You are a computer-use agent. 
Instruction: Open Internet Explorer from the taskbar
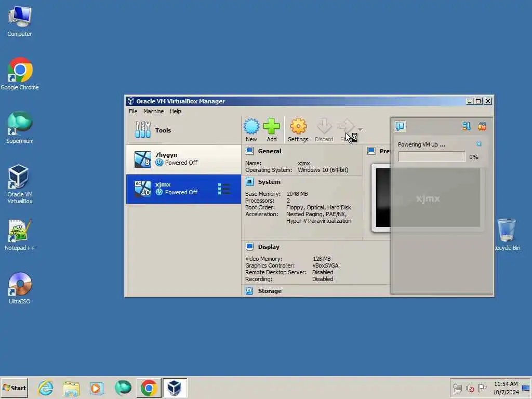(x=46, y=388)
